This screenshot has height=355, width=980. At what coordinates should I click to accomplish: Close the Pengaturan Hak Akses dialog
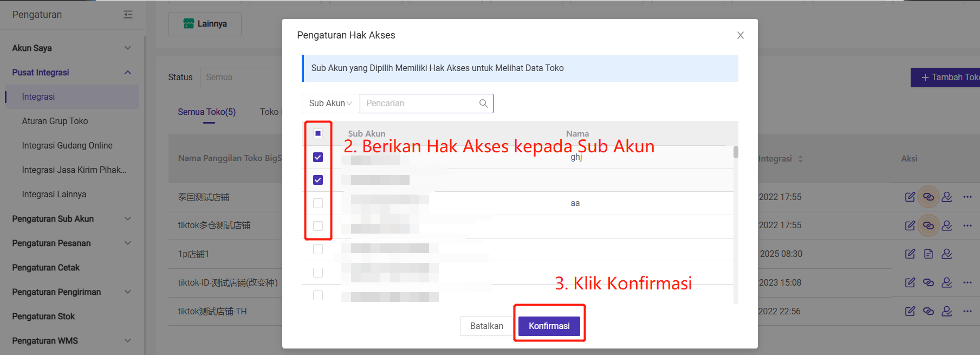740,35
